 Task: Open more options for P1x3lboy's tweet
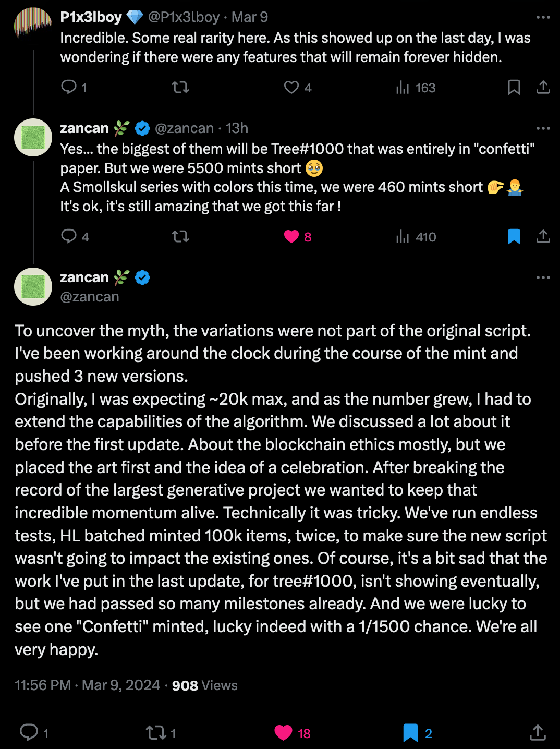pos(543,17)
